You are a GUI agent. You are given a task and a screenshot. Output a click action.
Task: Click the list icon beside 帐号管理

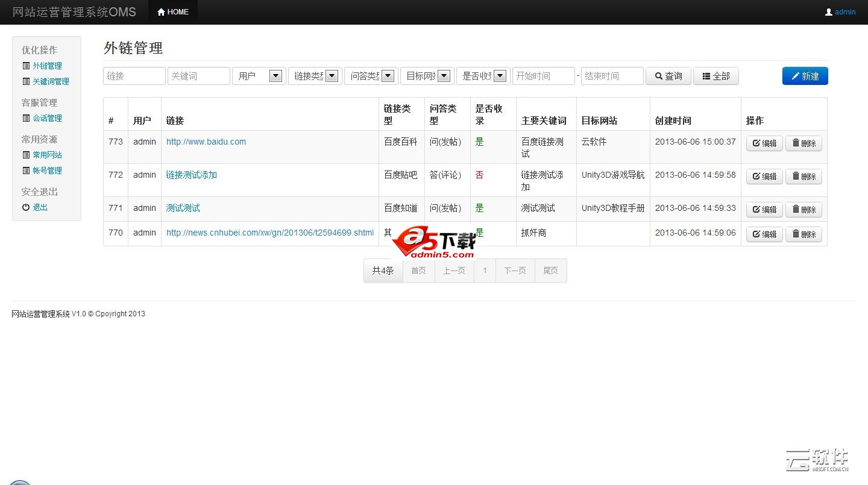(26, 171)
